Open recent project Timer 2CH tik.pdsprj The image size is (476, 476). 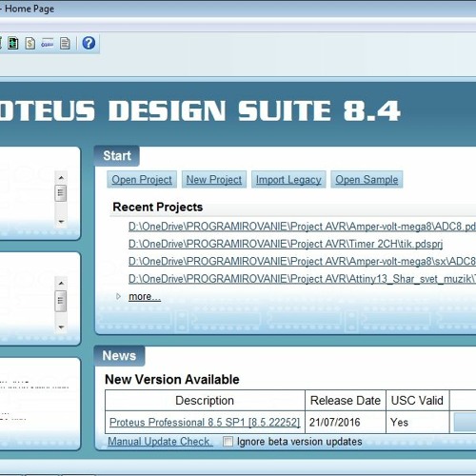click(286, 244)
